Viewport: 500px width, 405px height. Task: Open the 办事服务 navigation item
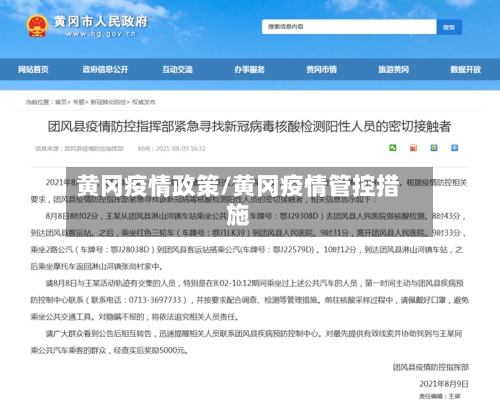pyautogui.click(x=249, y=69)
